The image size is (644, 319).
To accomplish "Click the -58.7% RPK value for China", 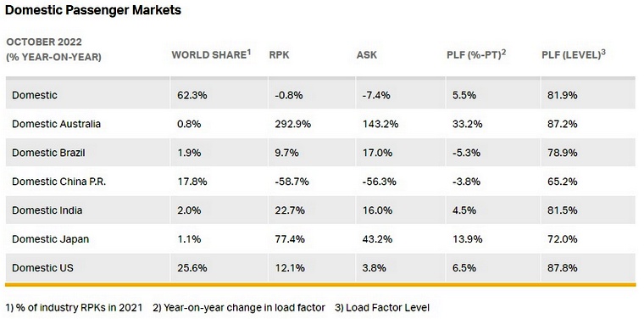I will pyautogui.click(x=291, y=182).
